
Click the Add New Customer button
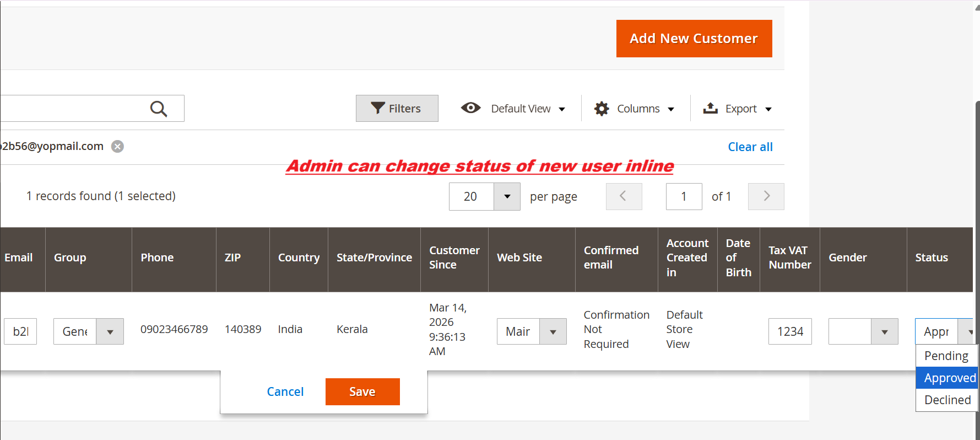pyautogui.click(x=694, y=39)
